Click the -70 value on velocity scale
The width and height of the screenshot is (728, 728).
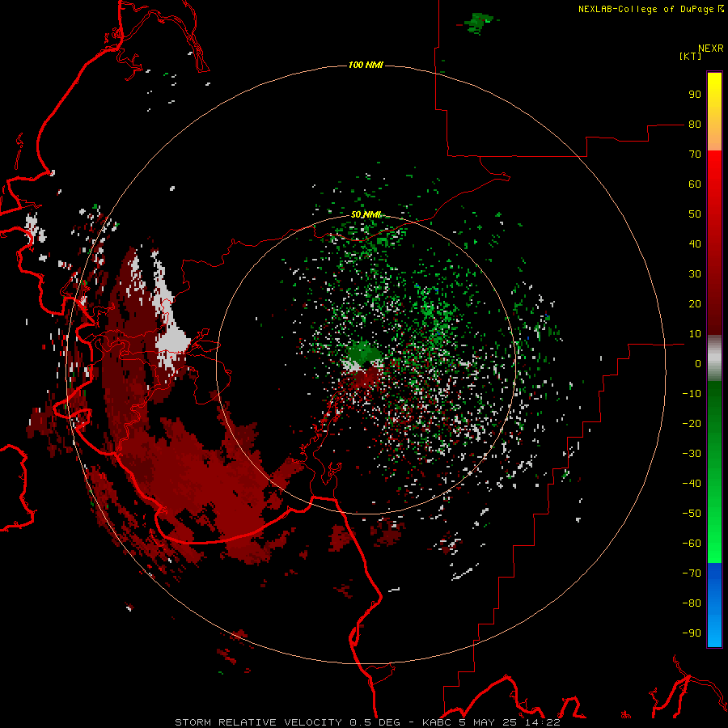(692, 573)
